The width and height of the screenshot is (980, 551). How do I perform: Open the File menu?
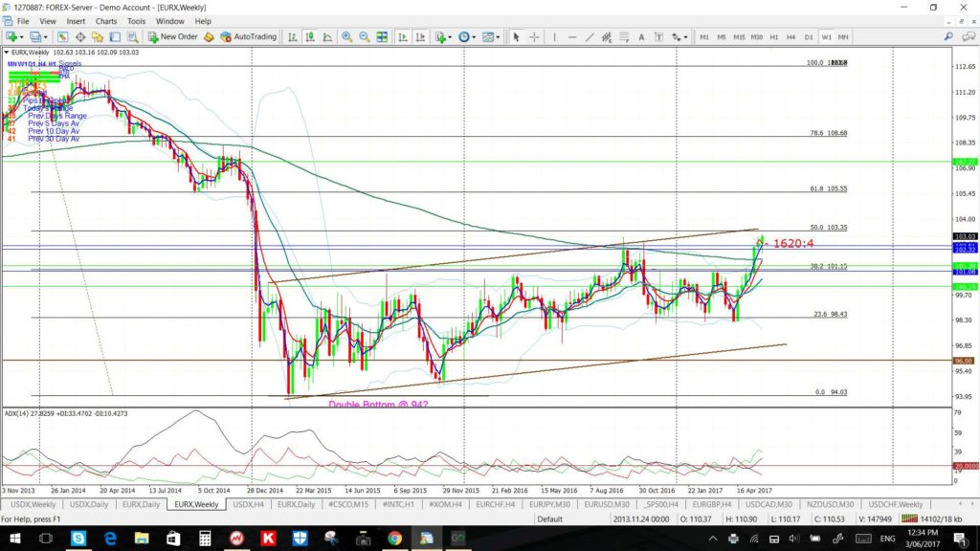pyautogui.click(x=23, y=21)
